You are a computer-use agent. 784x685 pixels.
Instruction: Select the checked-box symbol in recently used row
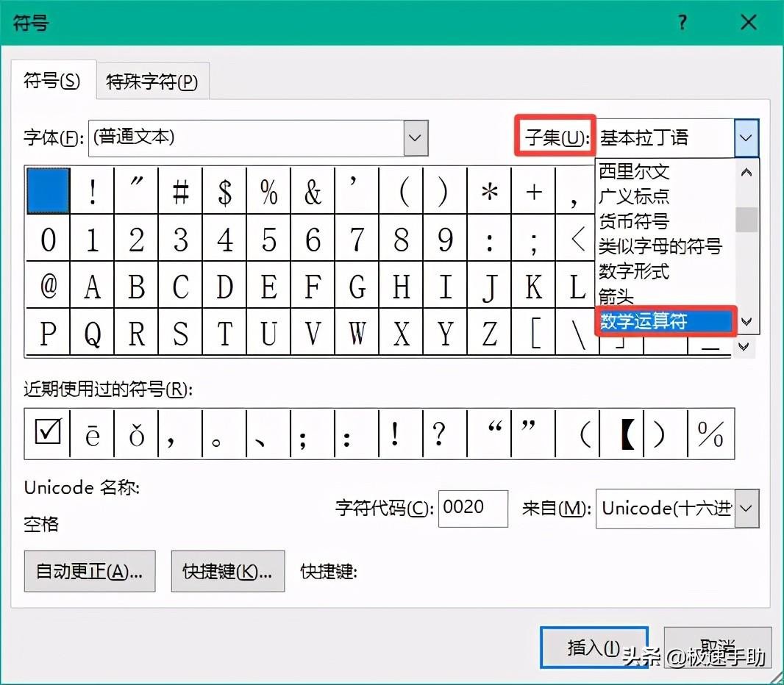tap(46, 433)
